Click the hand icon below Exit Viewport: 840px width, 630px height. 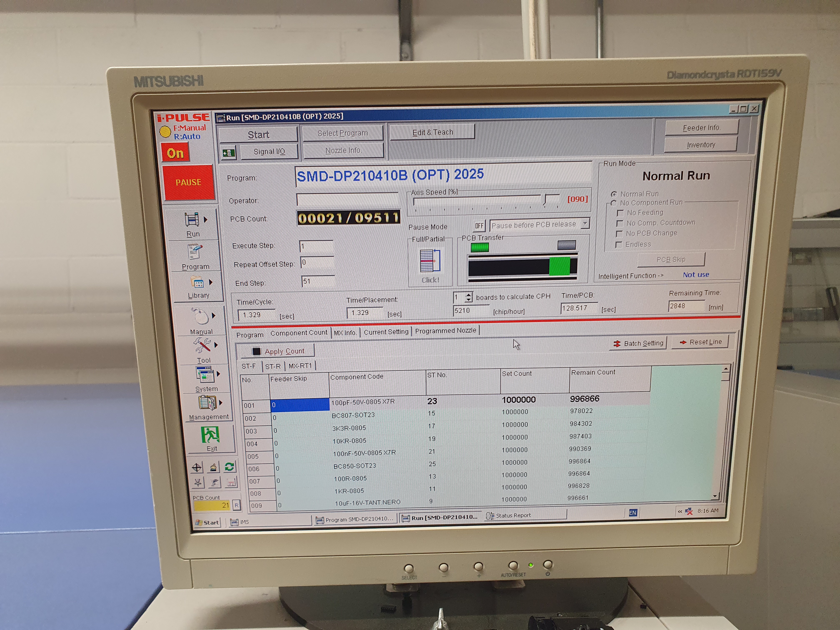click(x=213, y=467)
